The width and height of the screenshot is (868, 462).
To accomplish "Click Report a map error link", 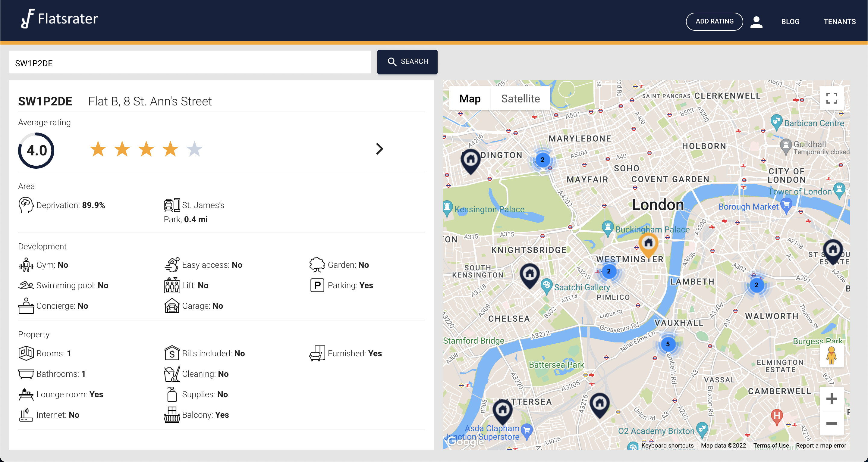I will [821, 445].
